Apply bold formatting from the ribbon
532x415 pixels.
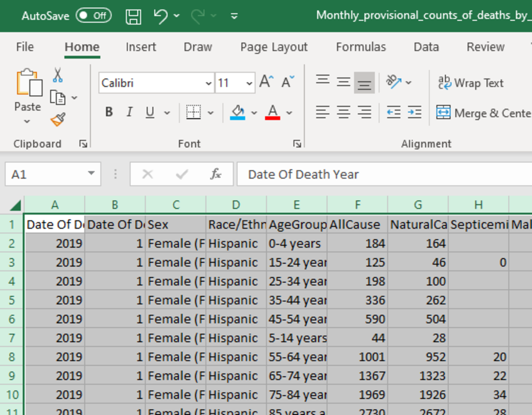(109, 112)
